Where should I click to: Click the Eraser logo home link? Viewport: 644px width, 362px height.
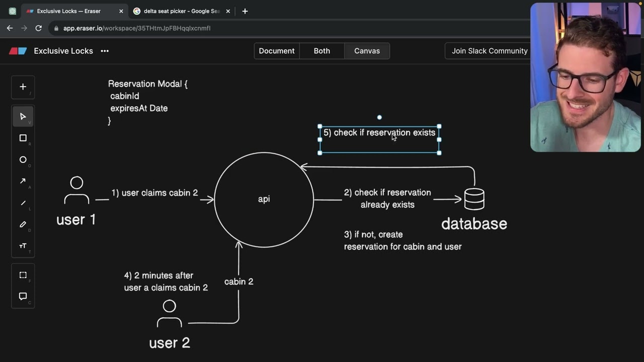click(x=18, y=51)
